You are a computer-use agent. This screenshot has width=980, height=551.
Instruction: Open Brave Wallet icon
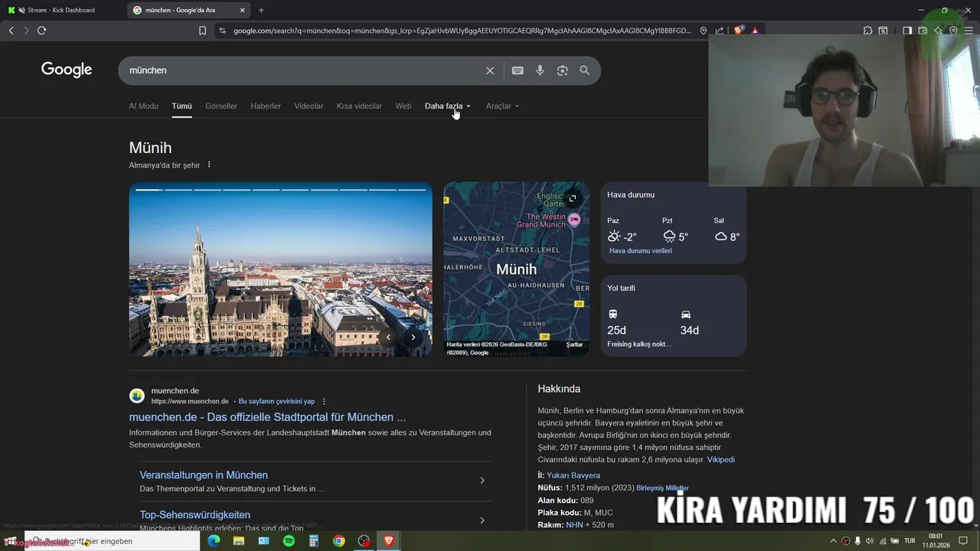coord(923,31)
